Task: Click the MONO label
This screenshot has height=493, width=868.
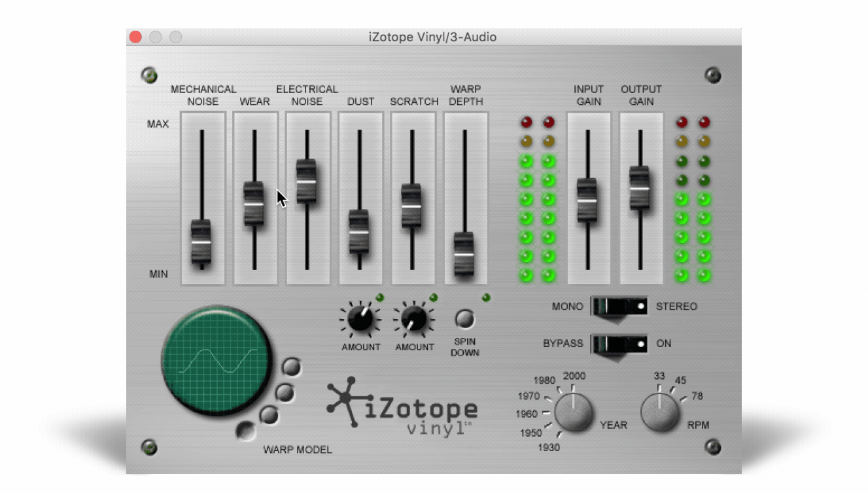Action: (x=568, y=306)
